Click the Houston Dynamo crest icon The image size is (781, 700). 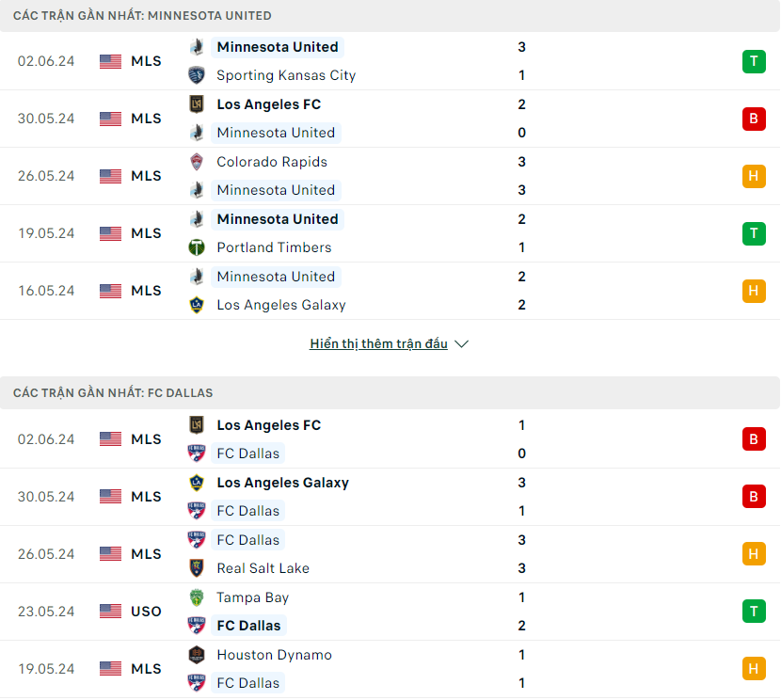click(x=197, y=655)
